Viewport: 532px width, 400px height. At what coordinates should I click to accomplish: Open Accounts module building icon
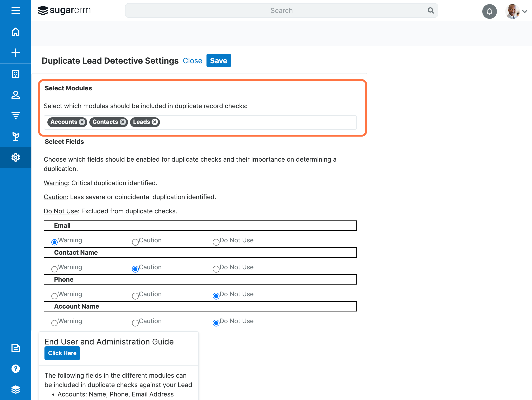16,74
